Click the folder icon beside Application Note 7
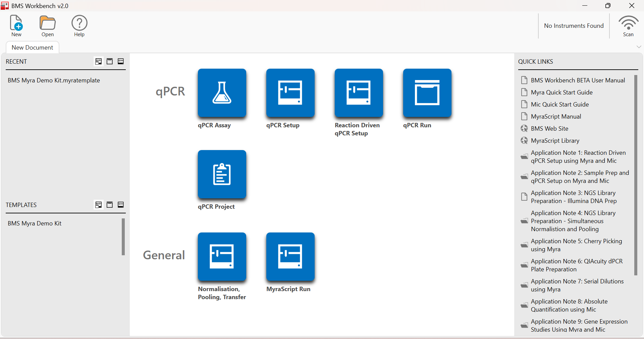The height and width of the screenshot is (339, 644). pos(524,285)
